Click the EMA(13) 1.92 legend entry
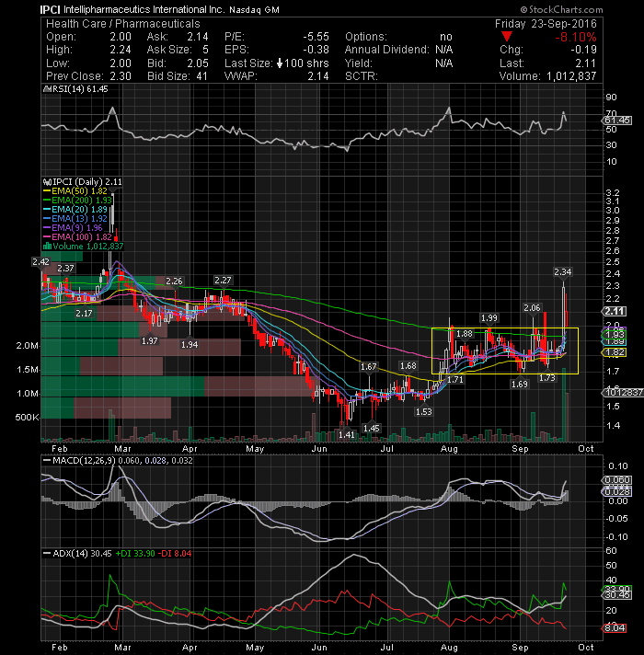644x655 pixels. (79, 218)
